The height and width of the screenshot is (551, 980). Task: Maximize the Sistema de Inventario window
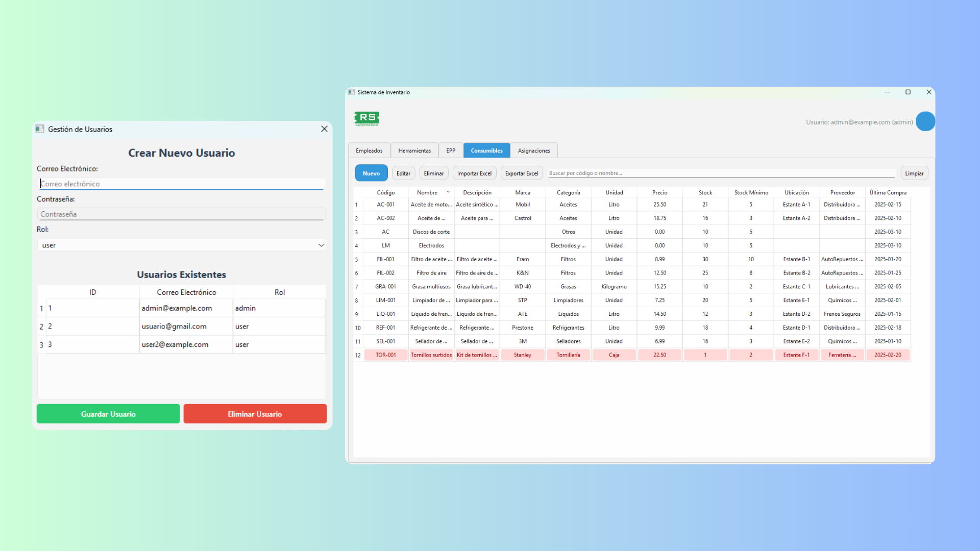coord(908,92)
